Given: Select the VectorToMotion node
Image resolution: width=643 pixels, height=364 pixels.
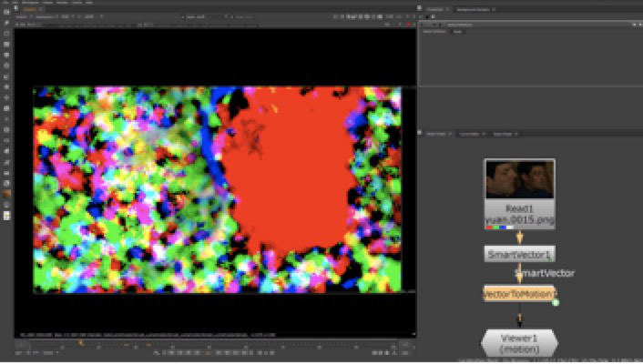Looking at the screenshot, I should 519,293.
